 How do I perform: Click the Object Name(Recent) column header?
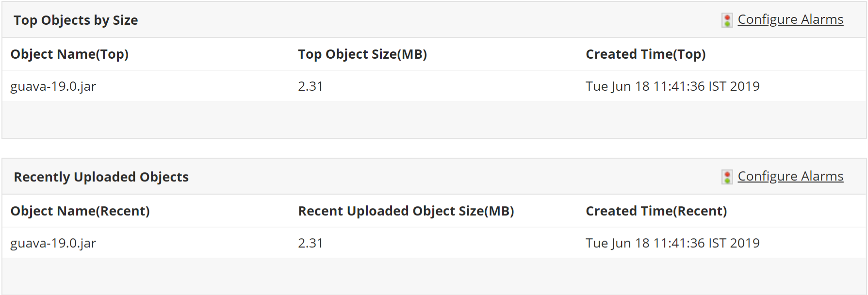[80, 211]
